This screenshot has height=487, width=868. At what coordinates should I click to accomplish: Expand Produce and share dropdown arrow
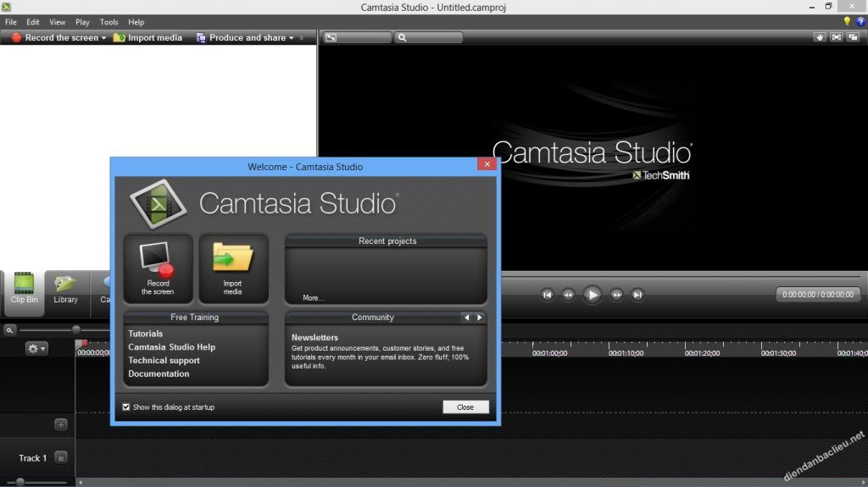coord(292,38)
